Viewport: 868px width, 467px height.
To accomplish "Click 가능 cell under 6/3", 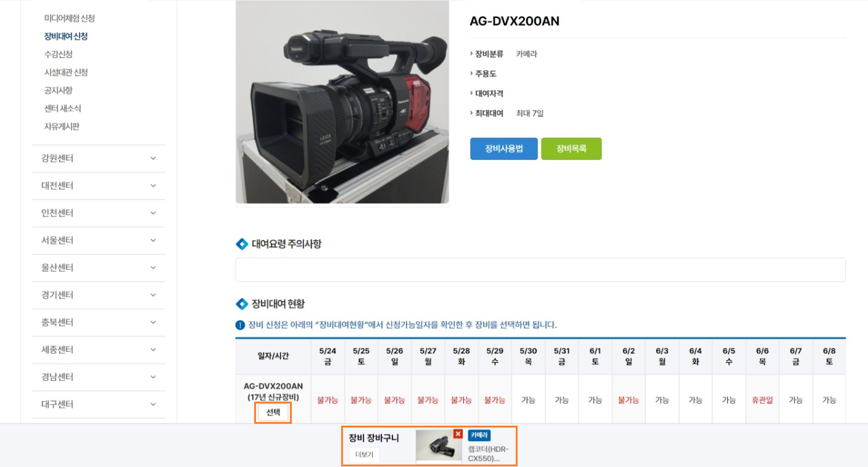I will tap(662, 400).
